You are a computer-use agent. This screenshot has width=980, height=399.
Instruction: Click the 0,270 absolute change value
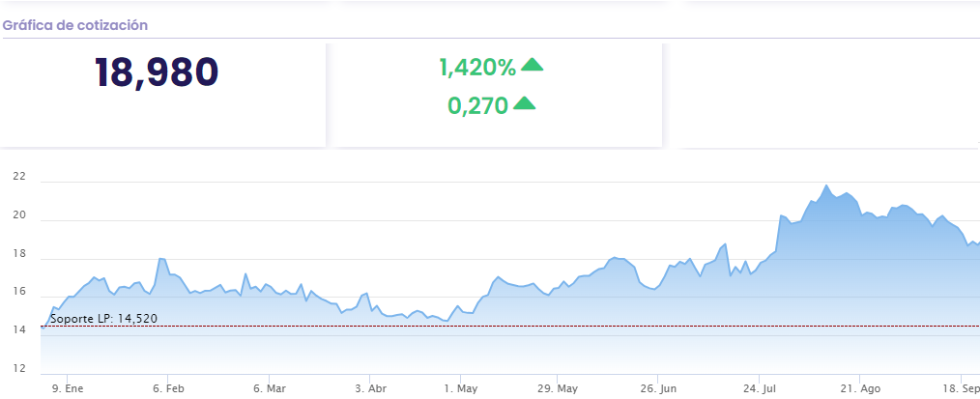[x=477, y=105]
